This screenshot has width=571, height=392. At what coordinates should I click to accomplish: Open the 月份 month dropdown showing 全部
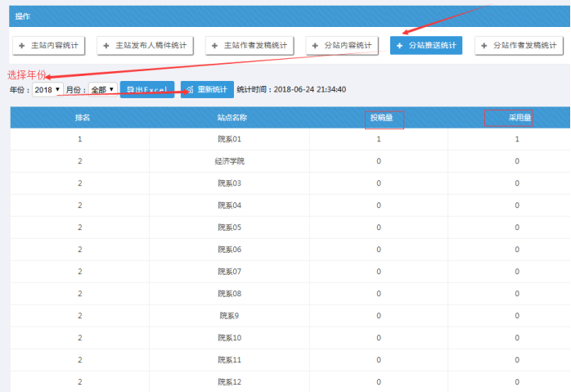pyautogui.click(x=102, y=89)
